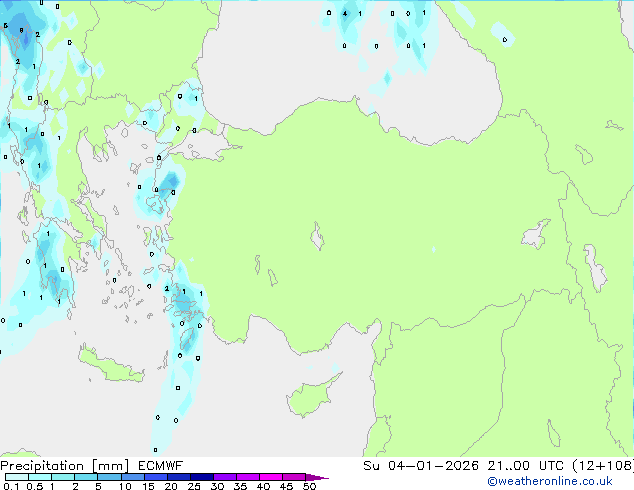Pick the 40–45 mm magenta legend swatch
Image resolution: width=634 pixels, height=490 pixels.
tap(271, 477)
